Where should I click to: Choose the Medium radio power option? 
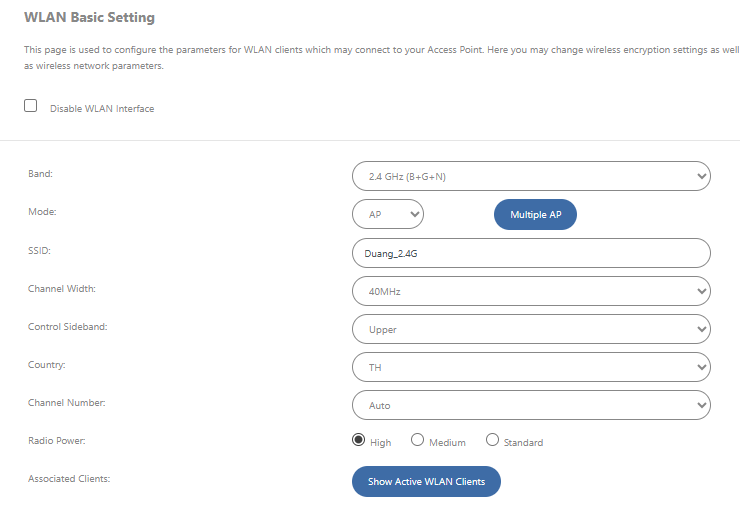coord(417,440)
